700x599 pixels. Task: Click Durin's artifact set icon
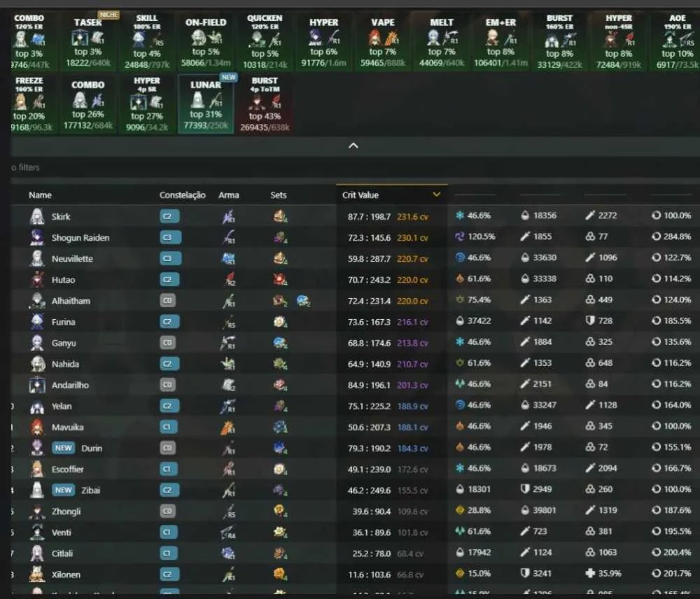[280, 448]
